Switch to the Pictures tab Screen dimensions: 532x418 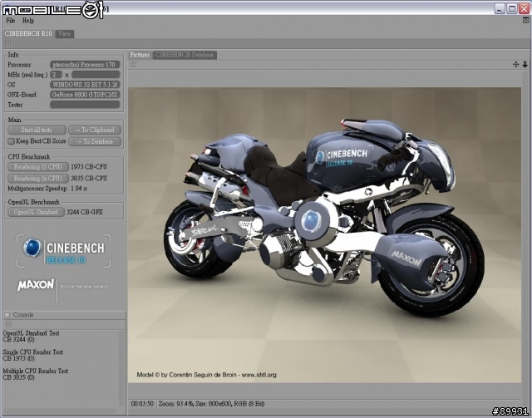click(x=140, y=55)
